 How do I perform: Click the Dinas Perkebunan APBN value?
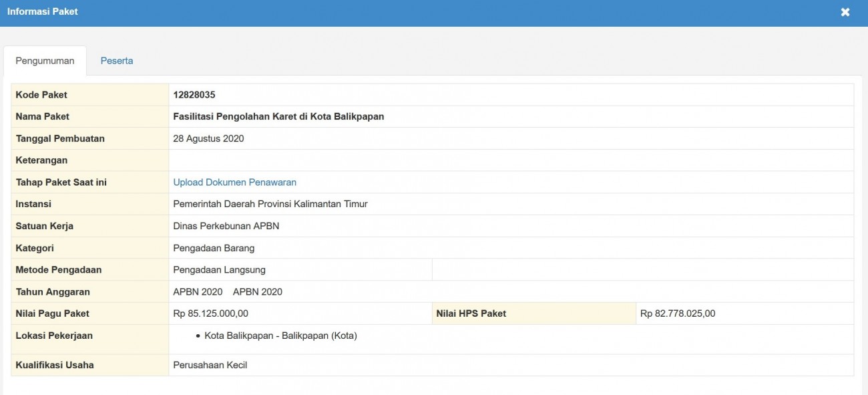[x=226, y=226]
